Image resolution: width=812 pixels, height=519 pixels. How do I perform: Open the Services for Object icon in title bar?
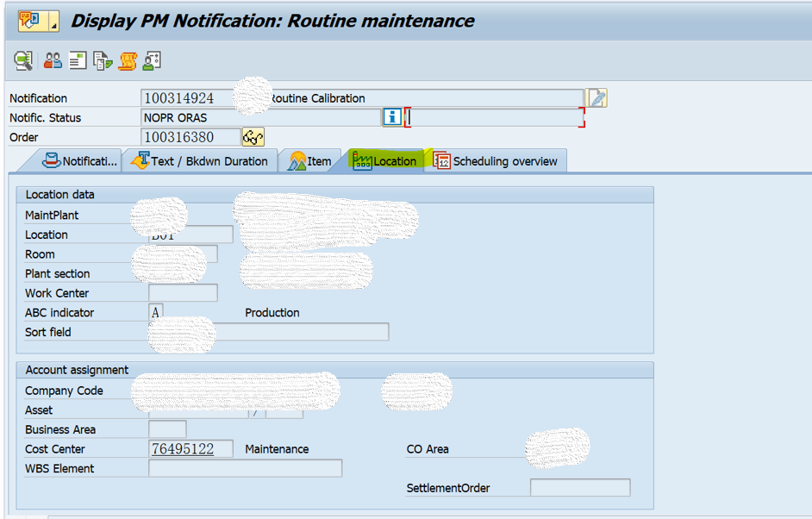coord(33,22)
